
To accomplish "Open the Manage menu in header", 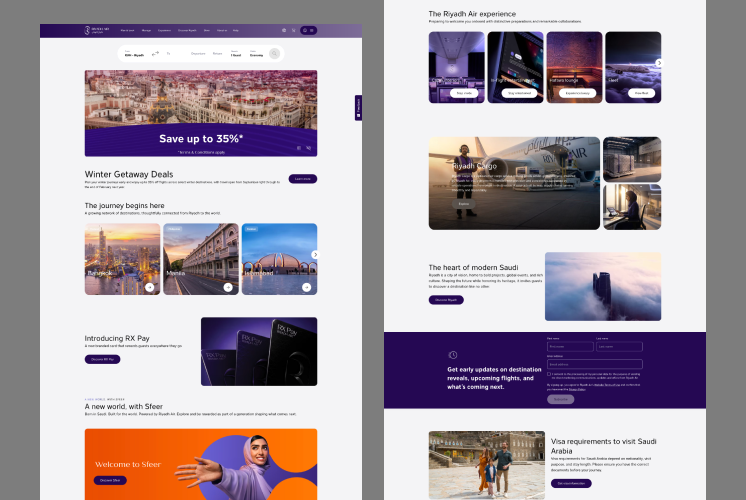I will (147, 30).
